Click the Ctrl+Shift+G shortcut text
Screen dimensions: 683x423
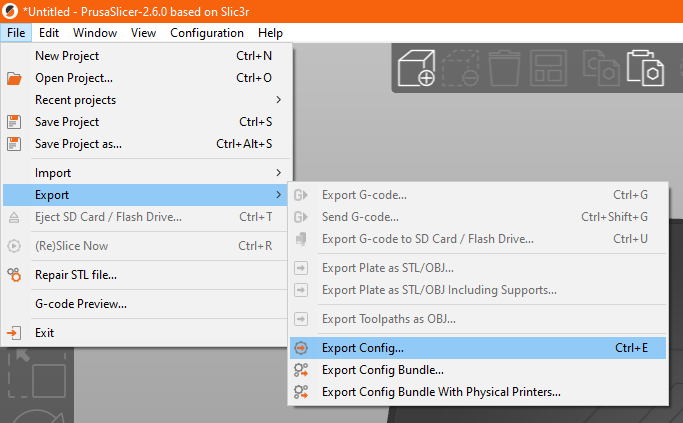(x=614, y=217)
